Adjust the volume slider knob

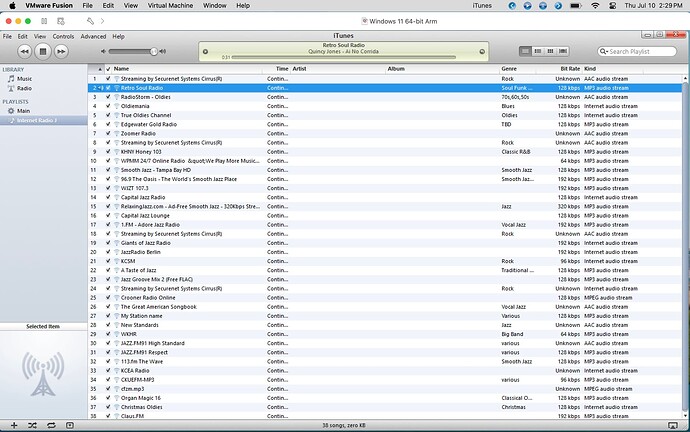coord(154,51)
